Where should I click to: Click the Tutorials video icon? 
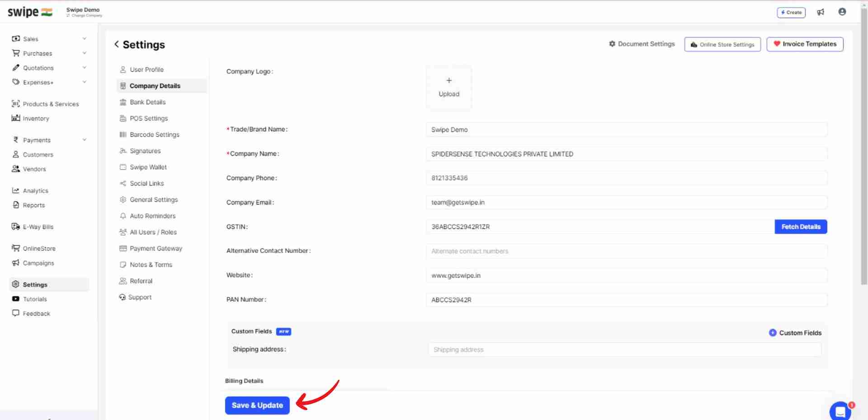[16, 299]
